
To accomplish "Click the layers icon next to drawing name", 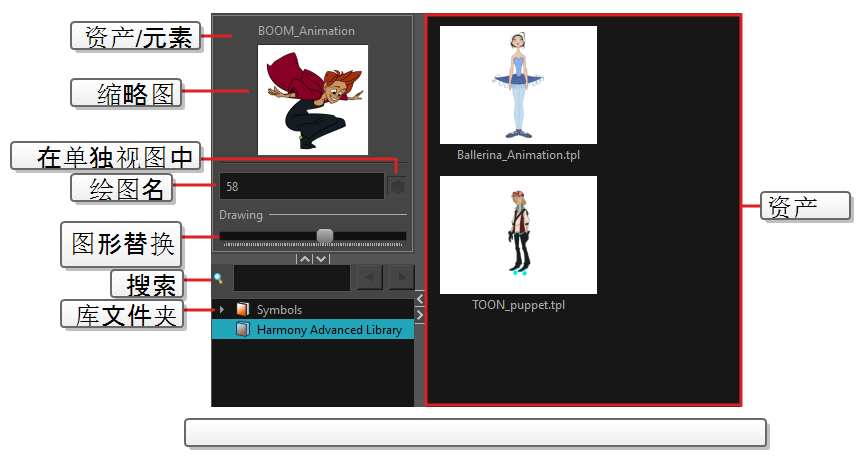I will [x=397, y=186].
